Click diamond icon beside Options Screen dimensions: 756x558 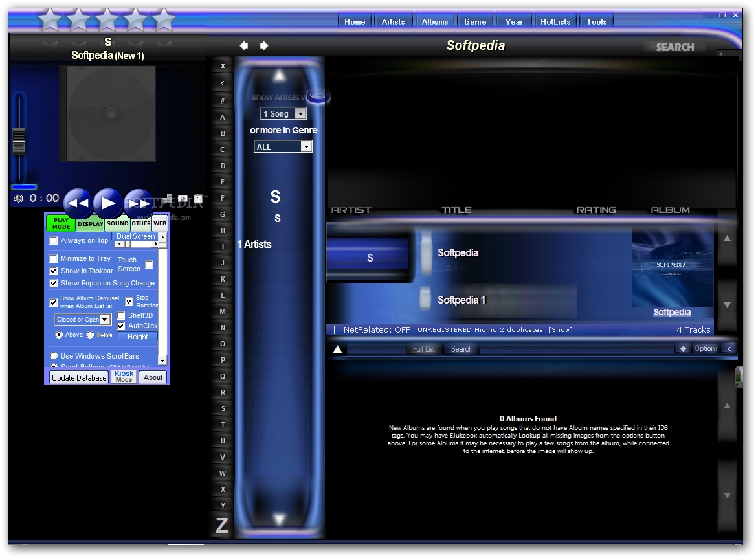coord(683,349)
